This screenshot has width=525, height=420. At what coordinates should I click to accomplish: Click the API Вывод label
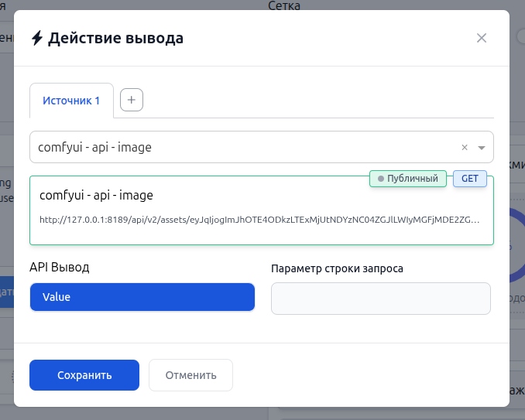pos(60,267)
